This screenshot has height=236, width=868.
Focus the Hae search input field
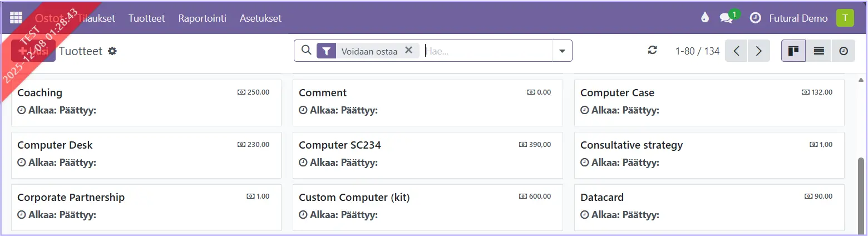point(487,51)
